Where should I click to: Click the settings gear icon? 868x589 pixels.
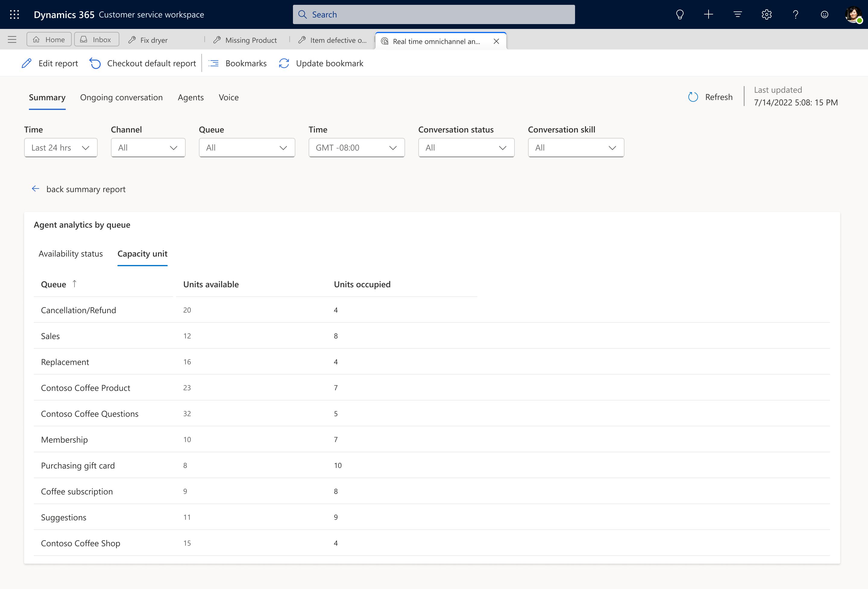coord(767,14)
